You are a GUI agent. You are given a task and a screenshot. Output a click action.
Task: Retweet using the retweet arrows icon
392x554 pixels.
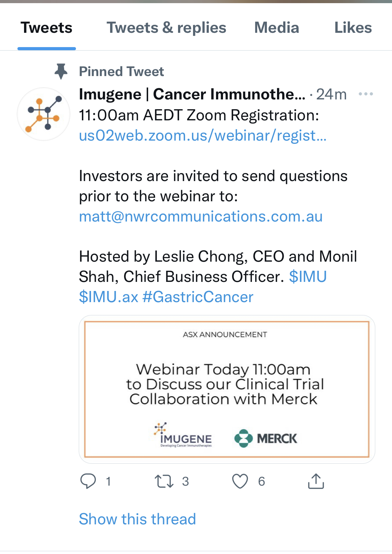[164, 481]
